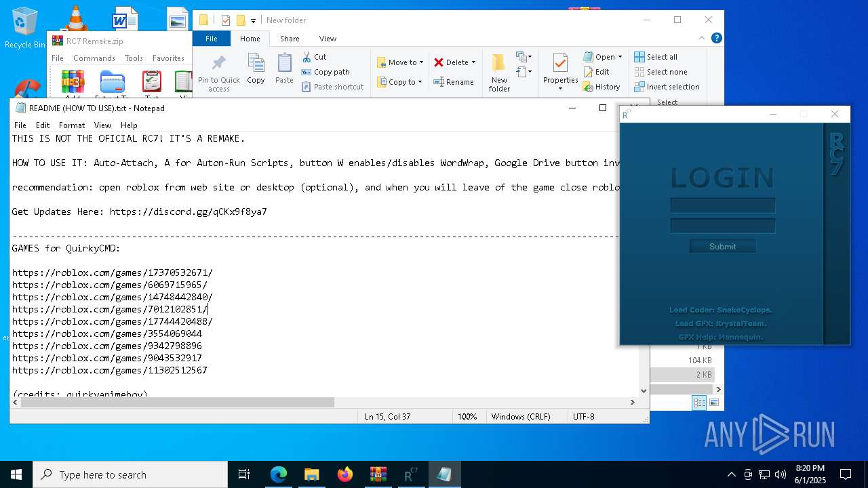The width and height of the screenshot is (868, 488).
Task: Click Select none in Explorer ribbon
Action: click(660, 72)
